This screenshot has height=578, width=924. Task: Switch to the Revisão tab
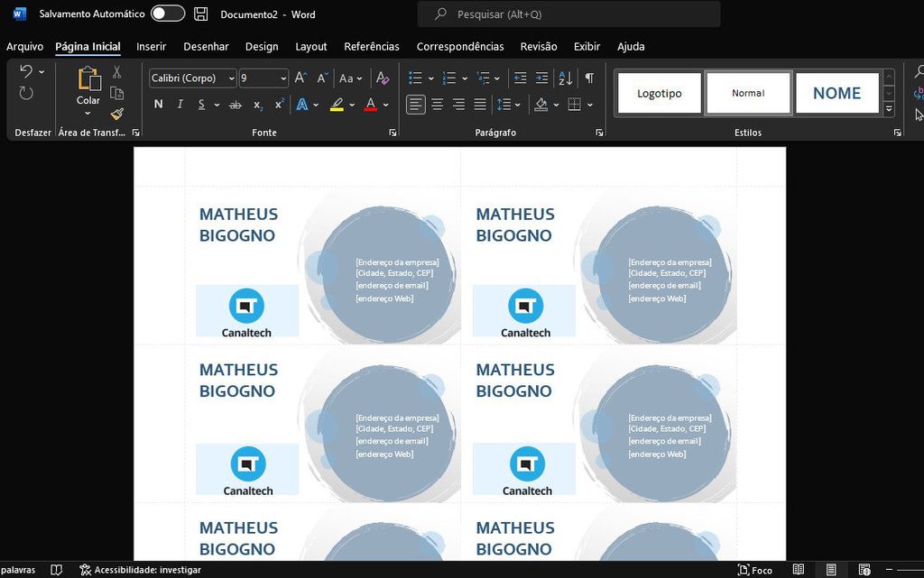(539, 47)
